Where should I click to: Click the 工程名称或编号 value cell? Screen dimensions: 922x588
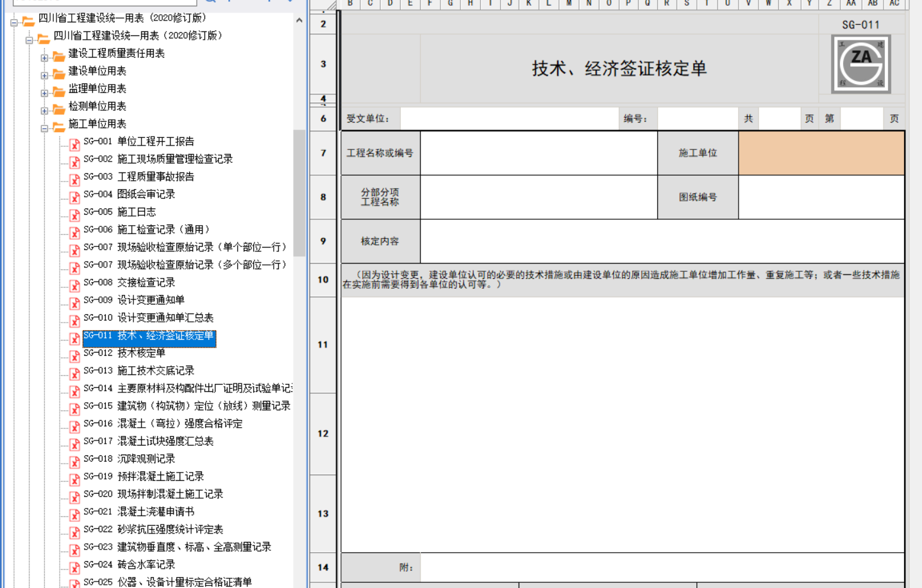point(539,153)
